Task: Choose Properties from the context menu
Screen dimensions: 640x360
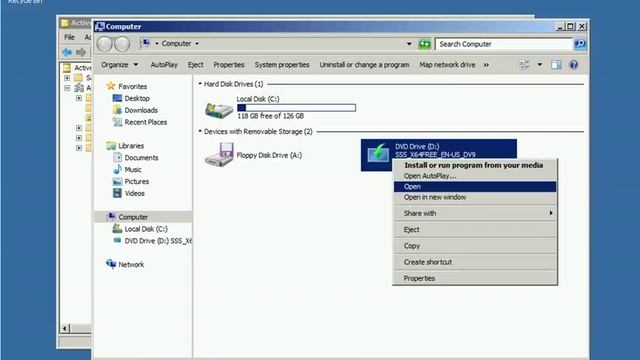Action: [x=475, y=278]
